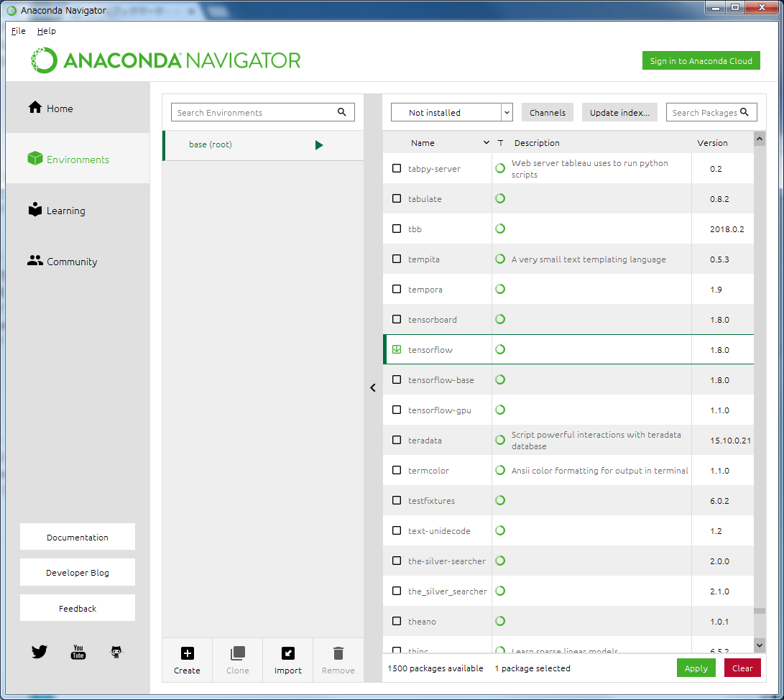Open the GitHub octocat icon
Screen dimensions: 784x700
(x=116, y=652)
